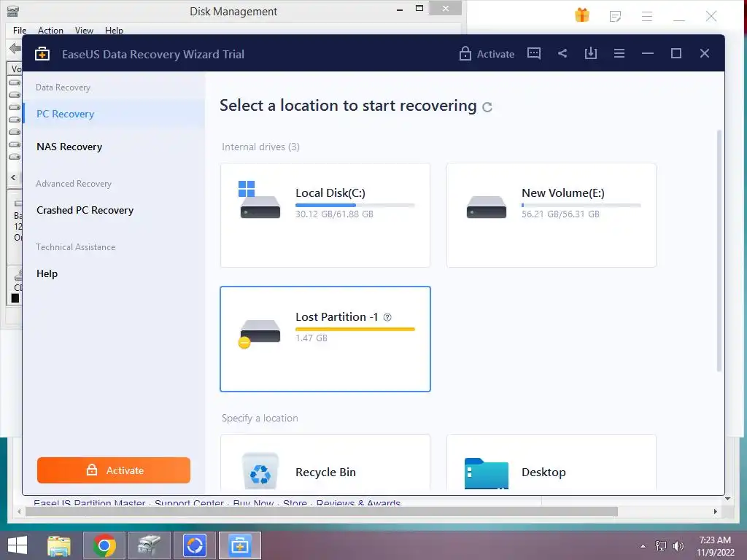Click the clock showing 7:23 AM

(715, 540)
